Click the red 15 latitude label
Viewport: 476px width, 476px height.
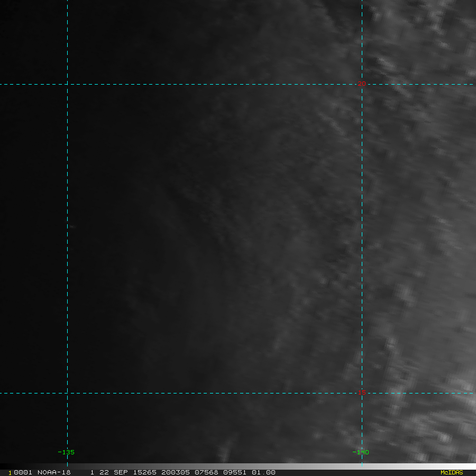362,392
